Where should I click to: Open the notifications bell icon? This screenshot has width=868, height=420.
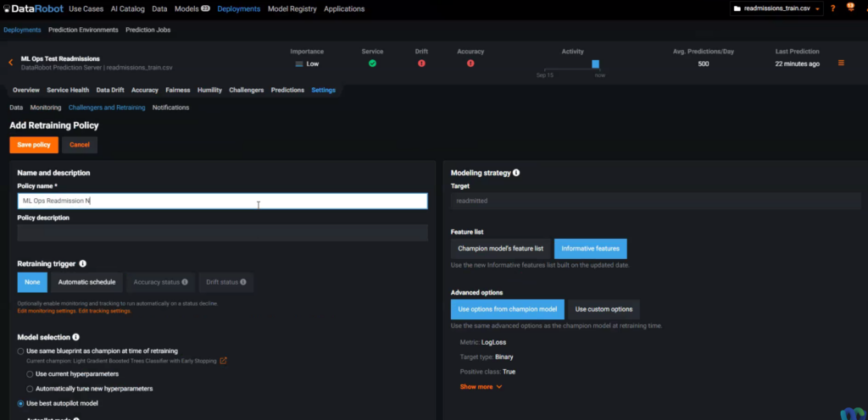point(850,8)
